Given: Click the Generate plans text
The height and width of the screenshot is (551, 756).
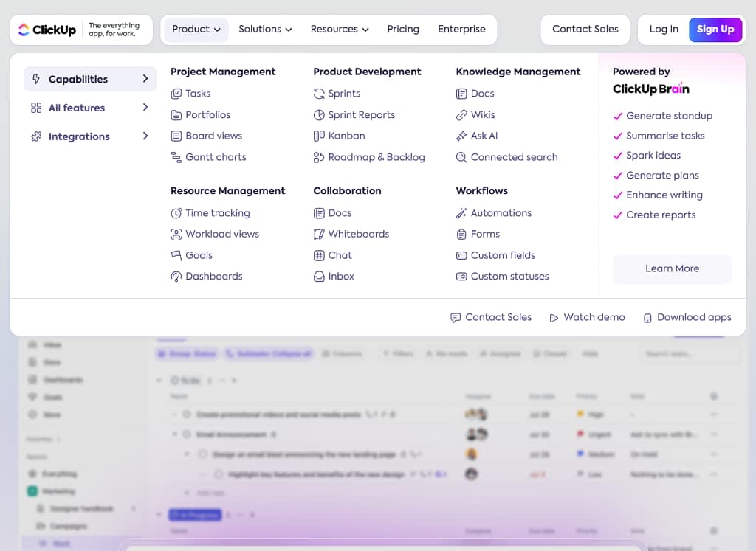Looking at the screenshot, I should click(x=662, y=176).
